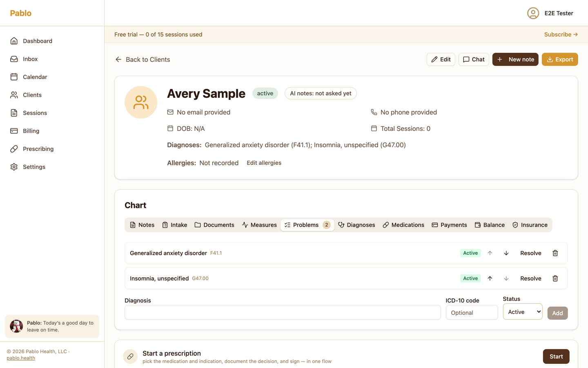Open Billing section
Image resolution: width=588 pixels, height=368 pixels.
click(52, 131)
